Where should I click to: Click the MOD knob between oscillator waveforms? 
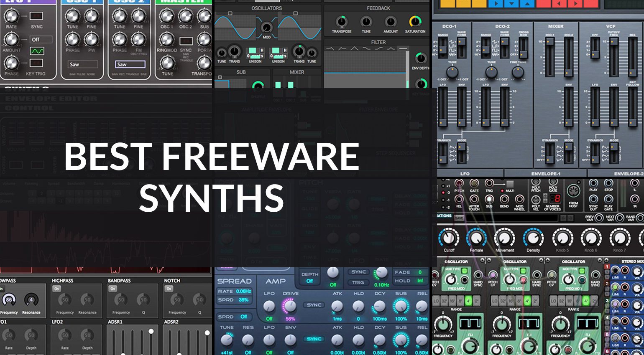click(x=266, y=28)
